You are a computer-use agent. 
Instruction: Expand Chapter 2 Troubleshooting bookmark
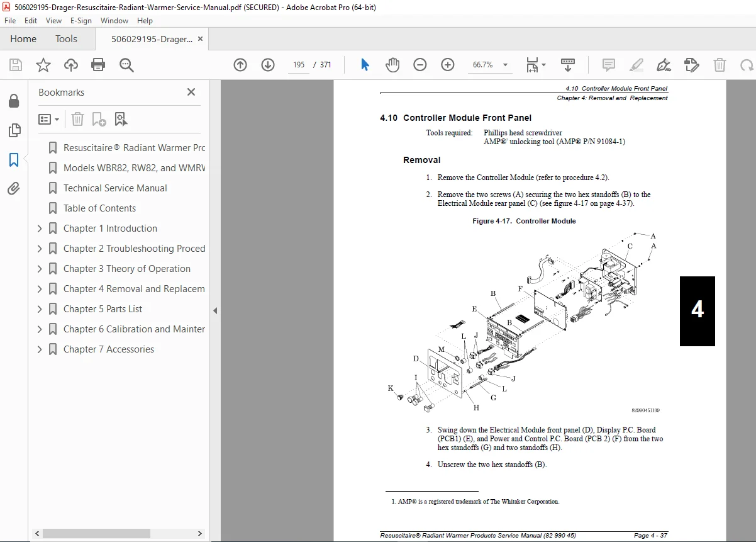pyautogui.click(x=40, y=249)
